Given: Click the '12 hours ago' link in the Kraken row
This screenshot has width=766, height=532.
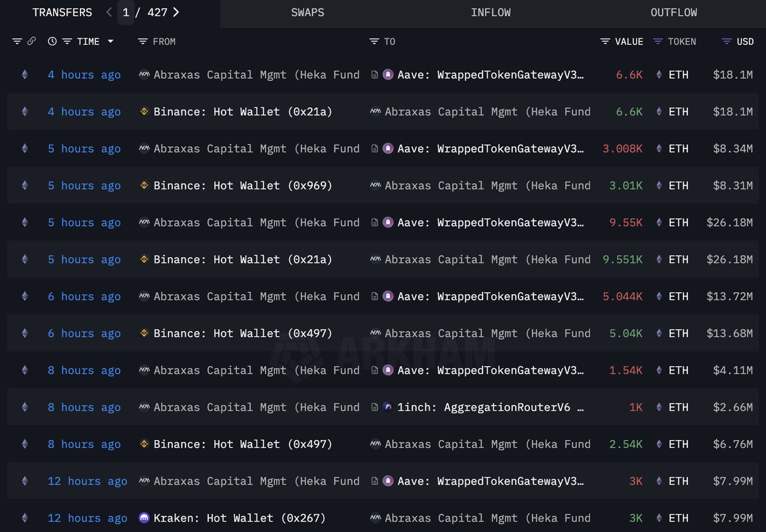Looking at the screenshot, I should coord(87,518).
